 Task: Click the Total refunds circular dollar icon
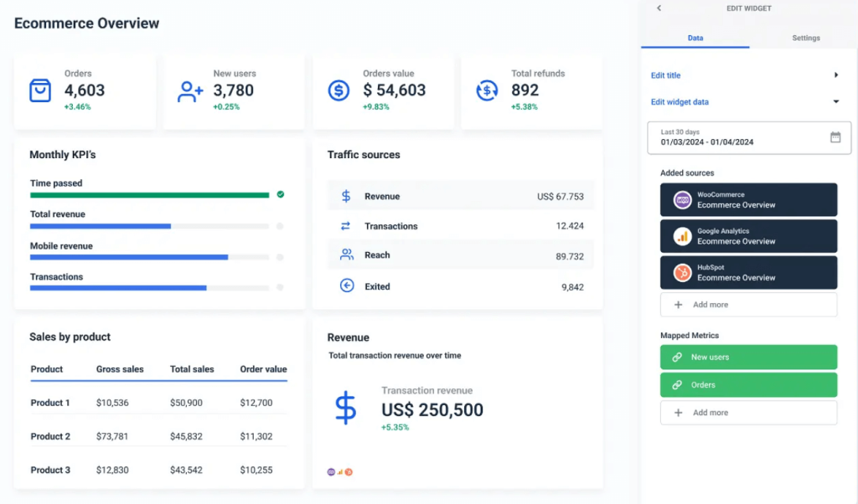pyautogui.click(x=487, y=90)
